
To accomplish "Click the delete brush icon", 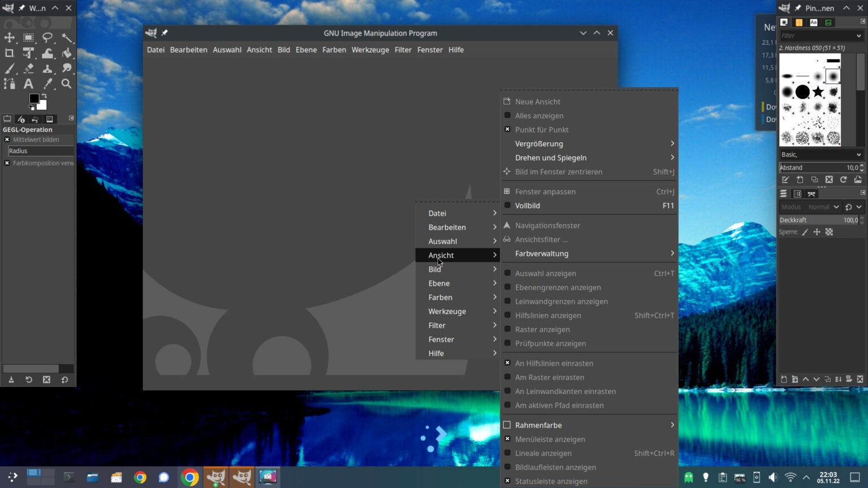I will (829, 180).
